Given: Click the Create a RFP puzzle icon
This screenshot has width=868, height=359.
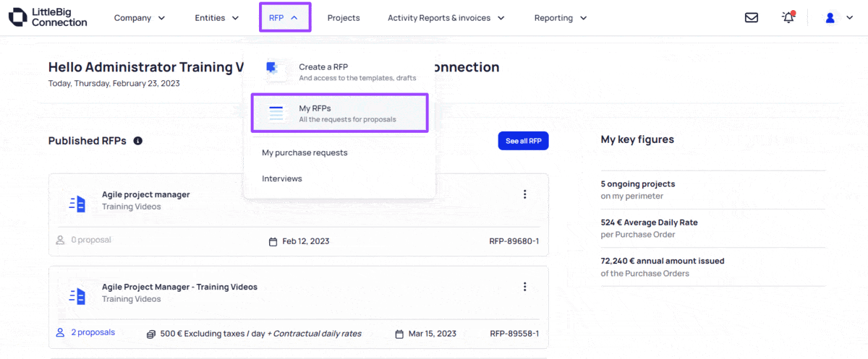Looking at the screenshot, I should tap(275, 72).
